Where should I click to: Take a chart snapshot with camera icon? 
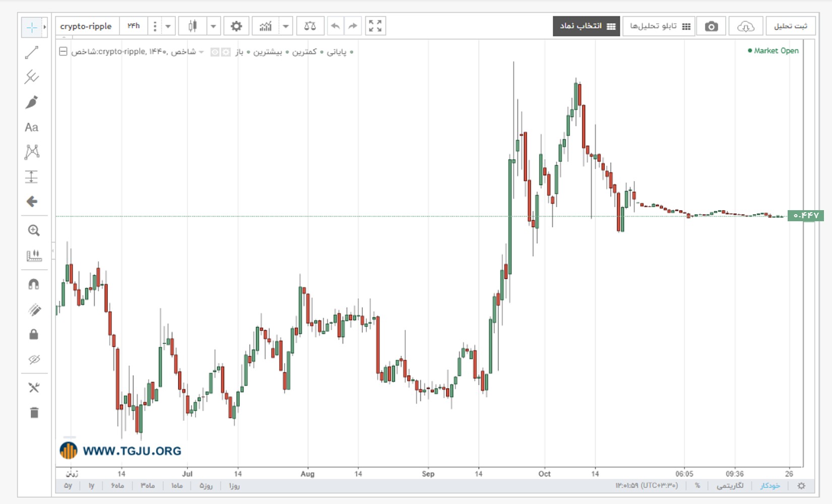tap(711, 26)
